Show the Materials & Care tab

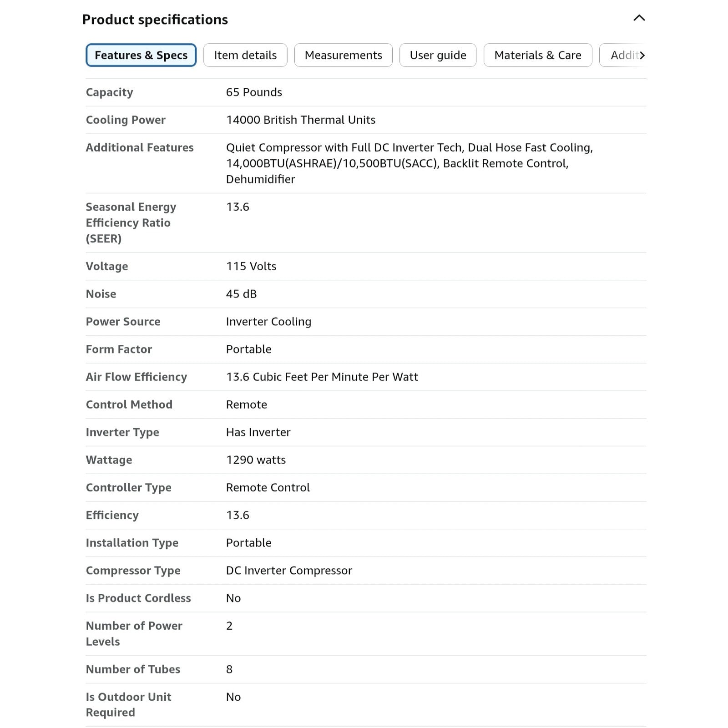[x=538, y=55]
